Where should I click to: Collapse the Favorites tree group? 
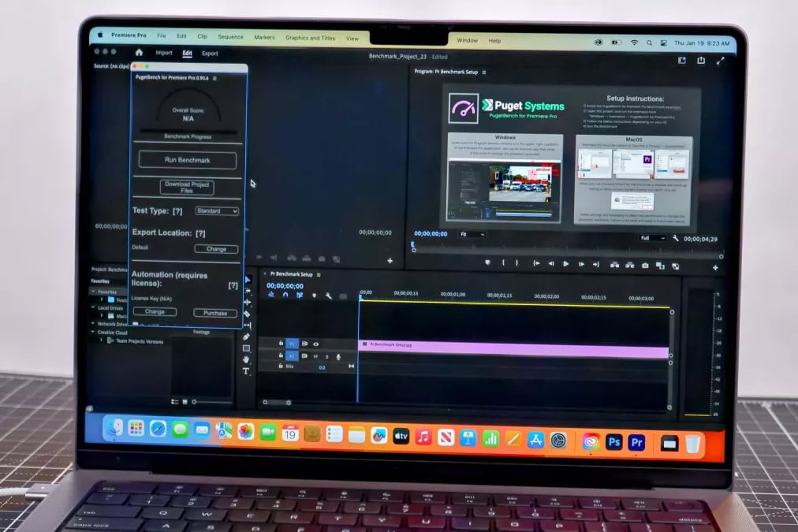click(93, 292)
